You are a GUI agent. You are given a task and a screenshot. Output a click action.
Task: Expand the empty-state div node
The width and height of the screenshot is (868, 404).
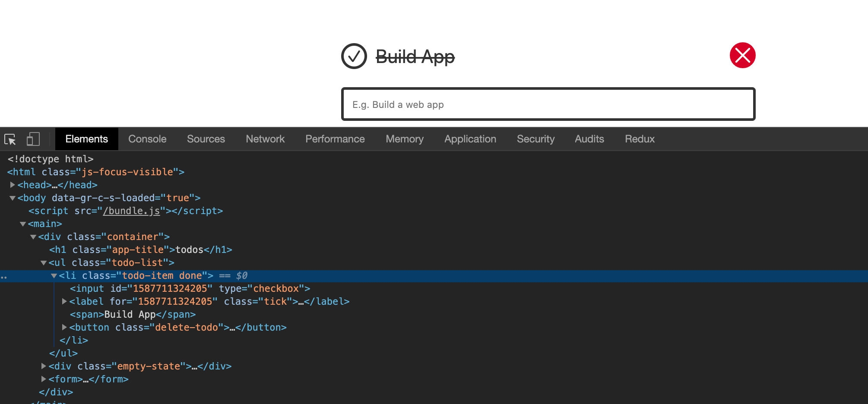43,366
